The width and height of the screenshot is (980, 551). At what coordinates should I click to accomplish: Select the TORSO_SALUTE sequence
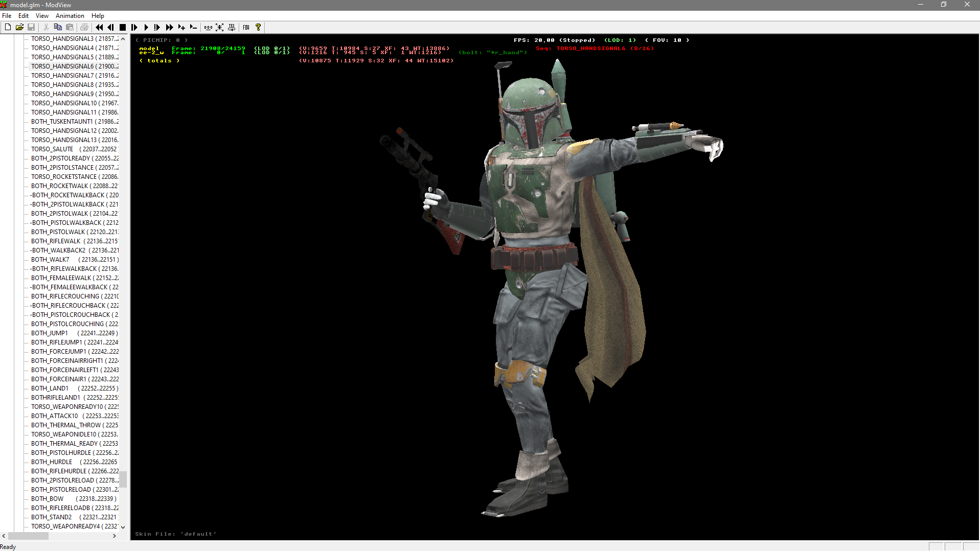pos(75,149)
